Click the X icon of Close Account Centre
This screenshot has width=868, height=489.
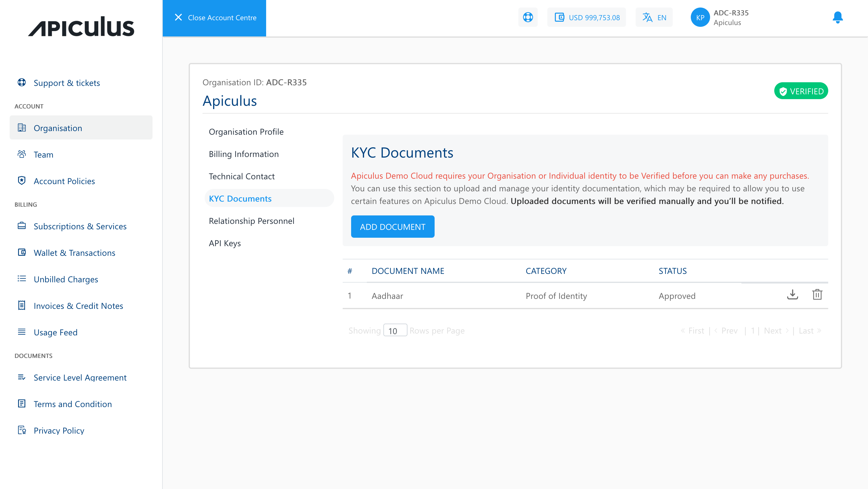(179, 17)
